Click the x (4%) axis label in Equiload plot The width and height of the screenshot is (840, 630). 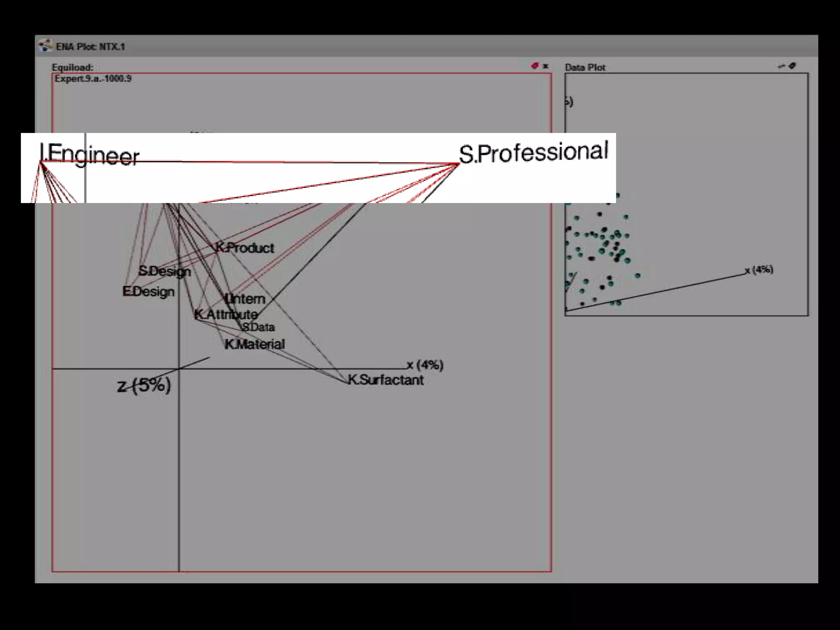click(425, 365)
